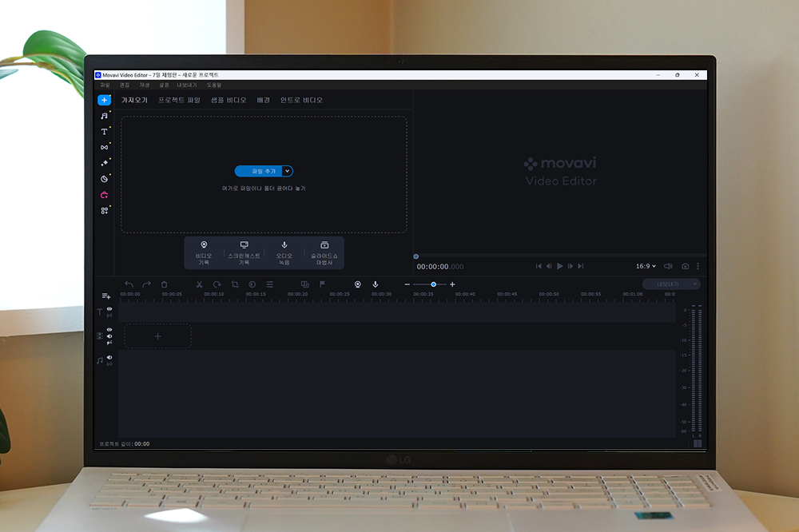Mute the video track speaker icon
The height and width of the screenshot is (532, 799).
109,336
